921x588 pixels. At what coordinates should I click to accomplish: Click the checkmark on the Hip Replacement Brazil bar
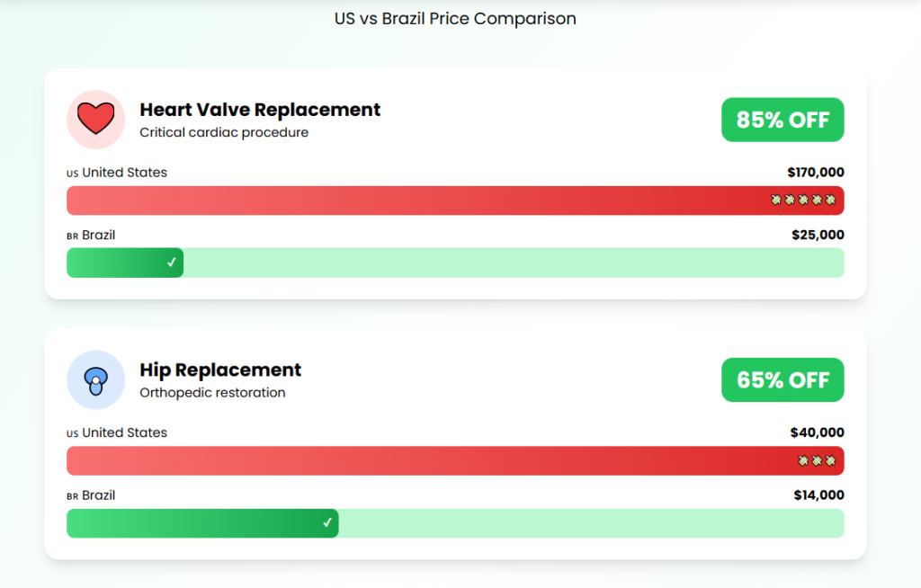327,523
